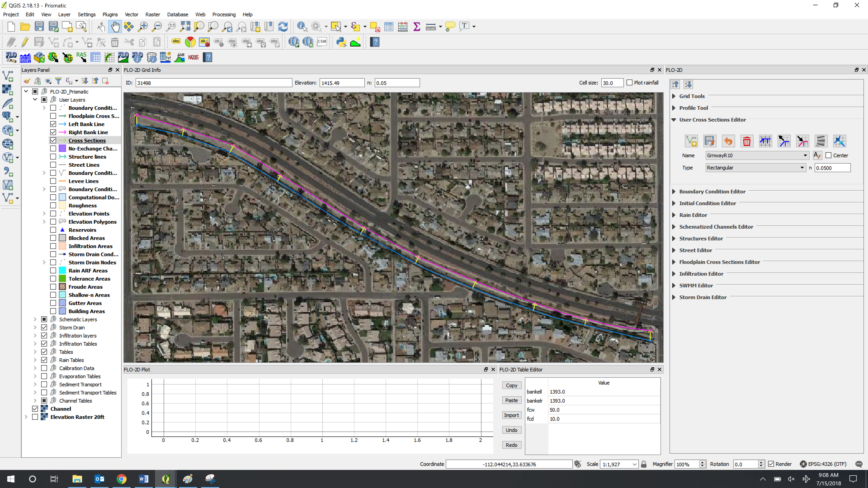Viewport: 868px width, 488px height.
Task: Expand the Schematic Layers group
Action: (x=35, y=319)
